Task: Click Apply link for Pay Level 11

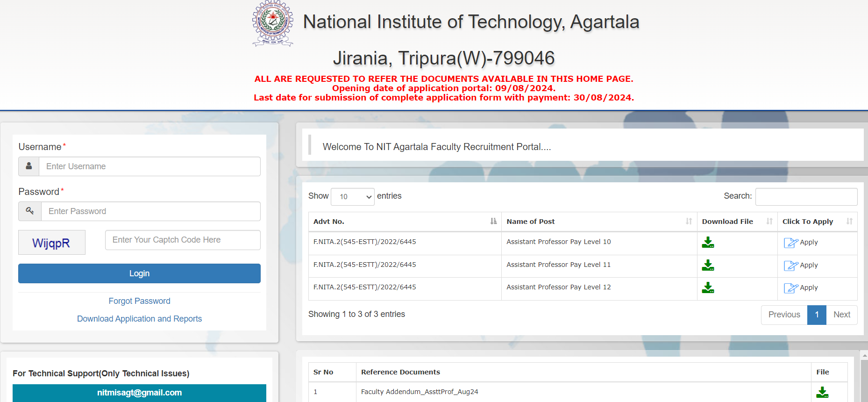Action: click(x=809, y=265)
